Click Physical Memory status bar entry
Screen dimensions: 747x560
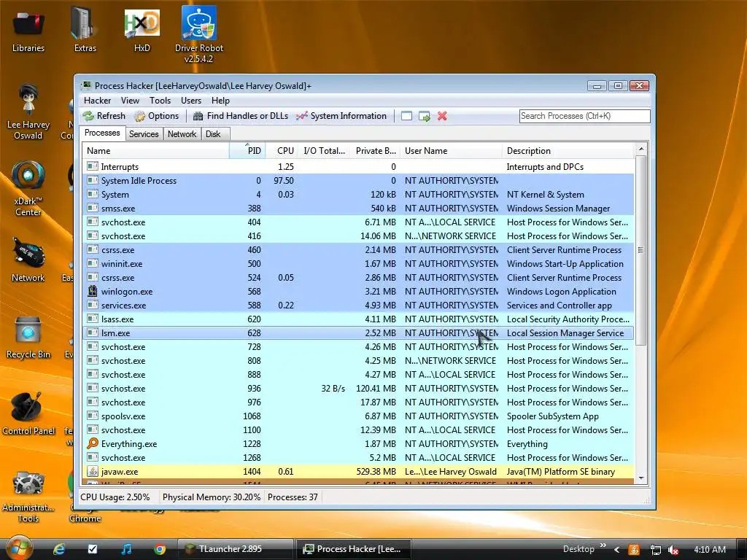(x=212, y=497)
